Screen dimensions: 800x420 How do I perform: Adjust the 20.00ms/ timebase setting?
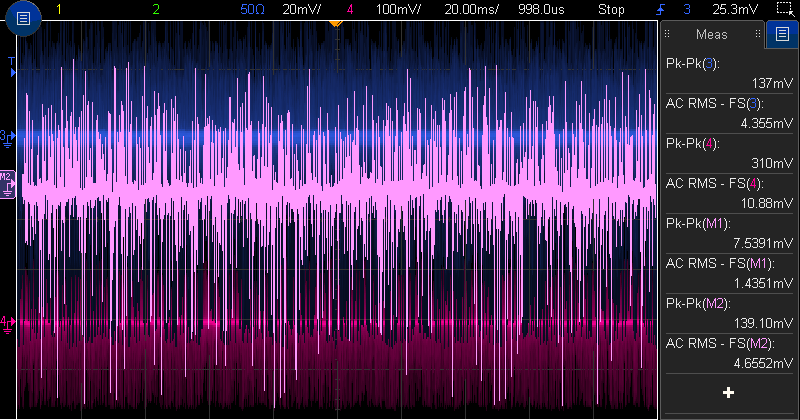[471, 9]
